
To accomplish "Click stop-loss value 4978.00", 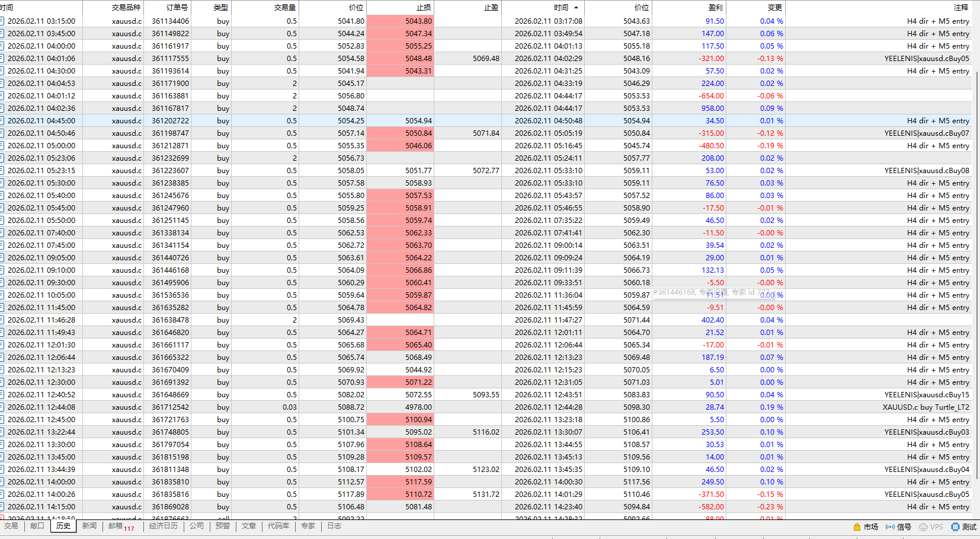I will click(x=418, y=407).
